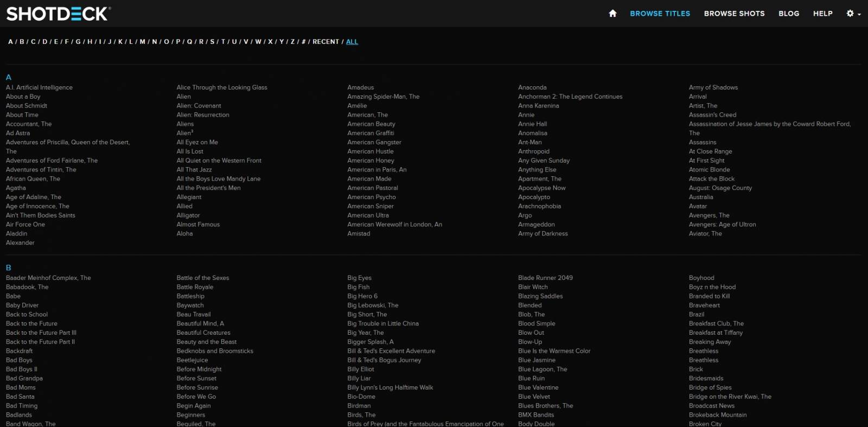
Task: Open the film Blade Runner 2049
Action: click(x=545, y=278)
